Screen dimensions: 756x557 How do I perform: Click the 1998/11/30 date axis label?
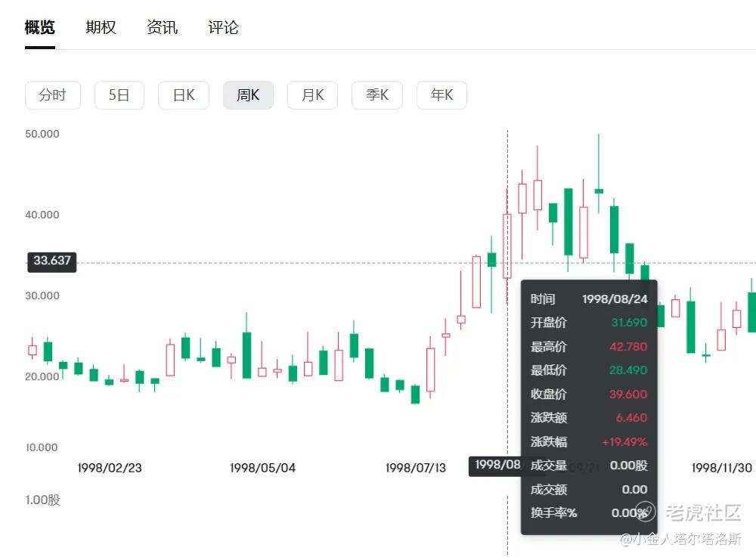point(722,468)
